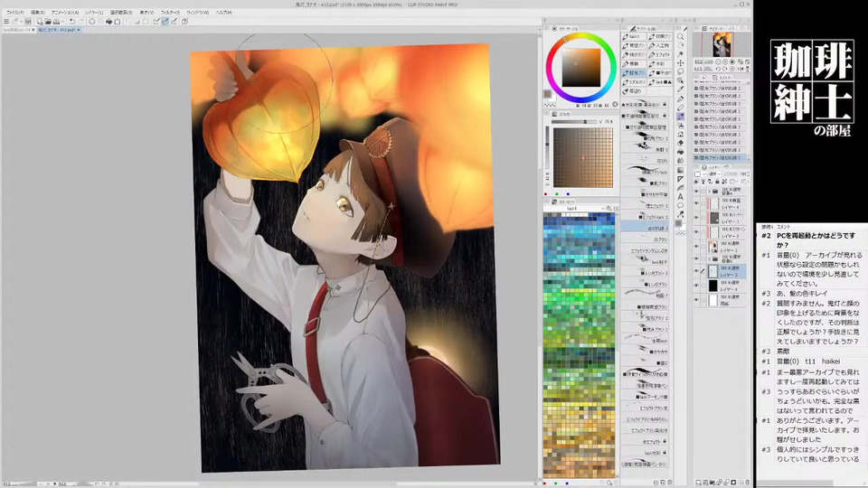Switch to the lack背景 document tab
This screenshot has height=488, width=868.
tap(15, 30)
